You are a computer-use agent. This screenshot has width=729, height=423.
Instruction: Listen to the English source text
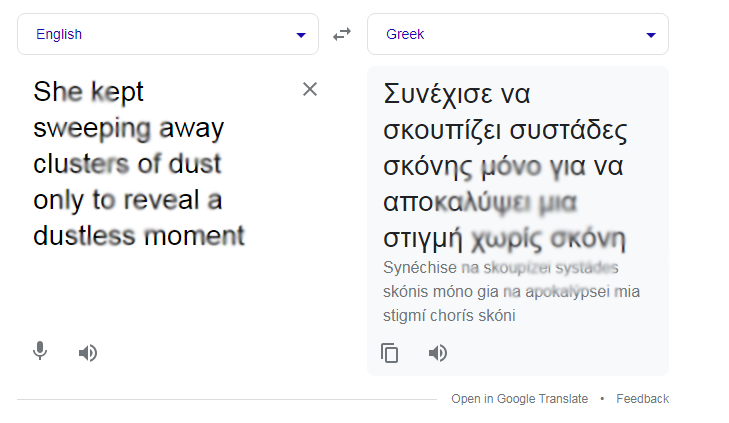click(88, 352)
